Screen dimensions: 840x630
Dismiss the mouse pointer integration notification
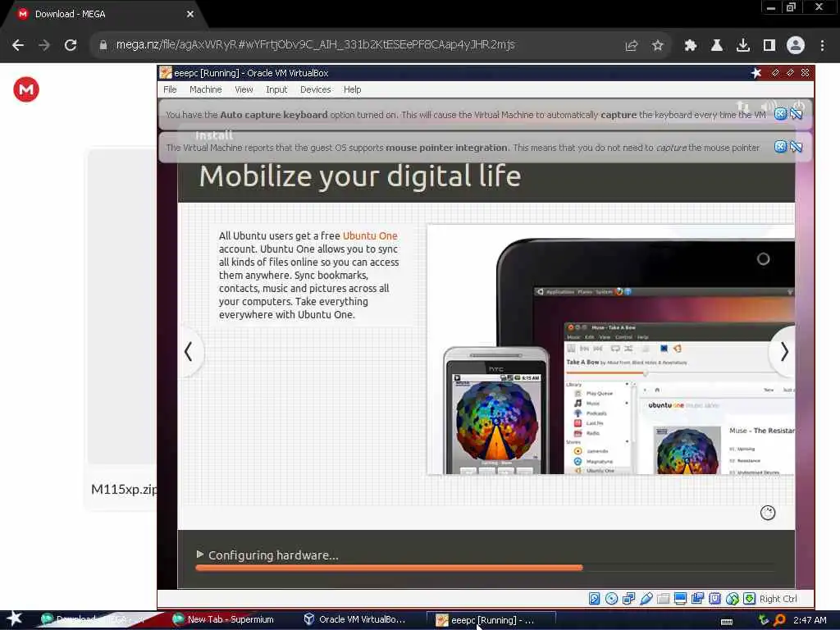pyautogui.click(x=781, y=147)
